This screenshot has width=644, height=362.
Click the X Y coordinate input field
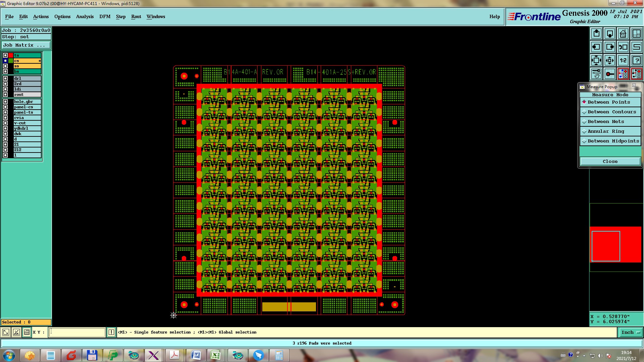tap(77, 332)
